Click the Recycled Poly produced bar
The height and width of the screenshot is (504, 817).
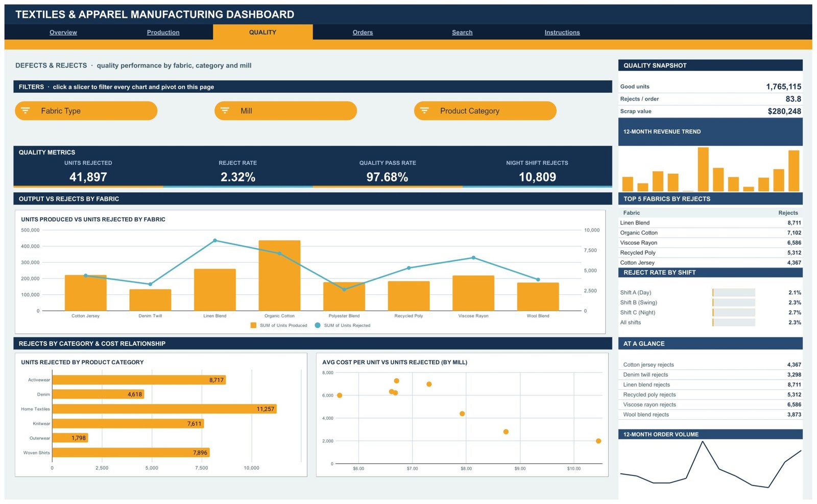click(408, 296)
